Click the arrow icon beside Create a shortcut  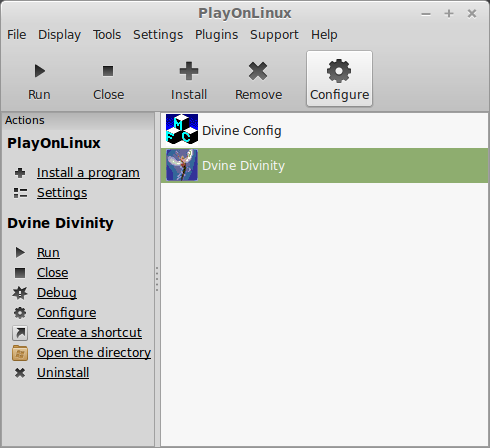[x=20, y=333]
